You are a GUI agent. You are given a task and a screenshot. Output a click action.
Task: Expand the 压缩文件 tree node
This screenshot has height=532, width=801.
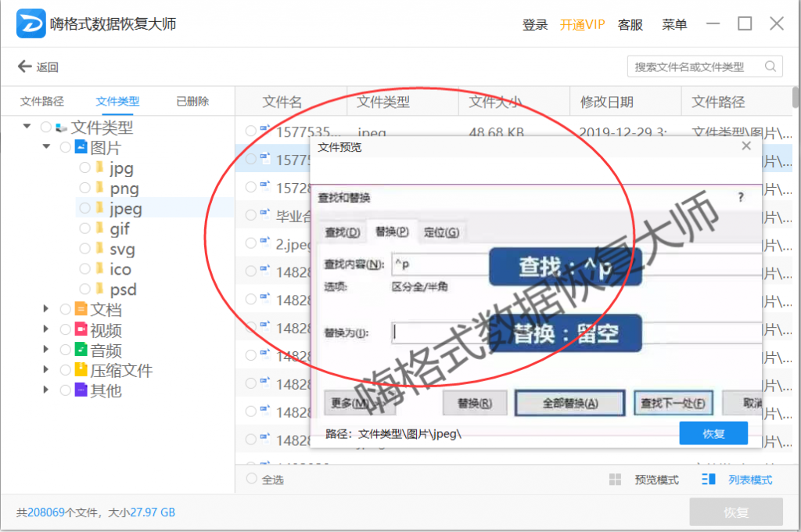click(45, 369)
